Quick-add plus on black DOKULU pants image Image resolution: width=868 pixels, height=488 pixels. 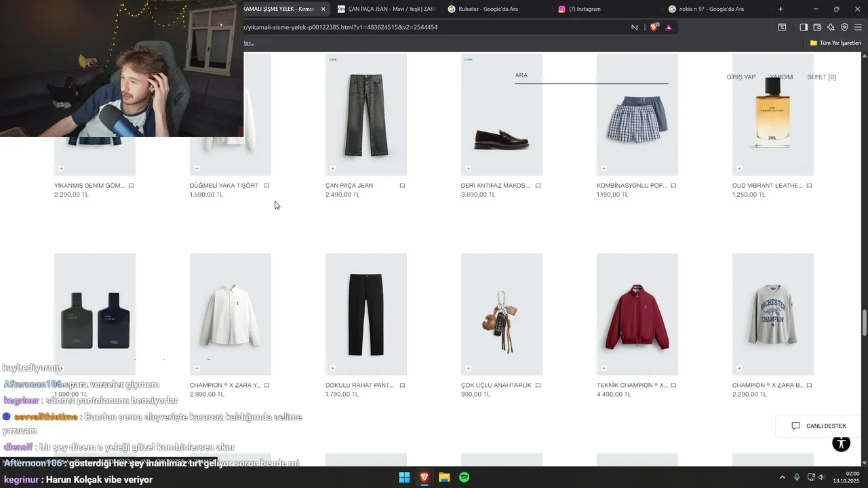pyautogui.click(x=332, y=368)
